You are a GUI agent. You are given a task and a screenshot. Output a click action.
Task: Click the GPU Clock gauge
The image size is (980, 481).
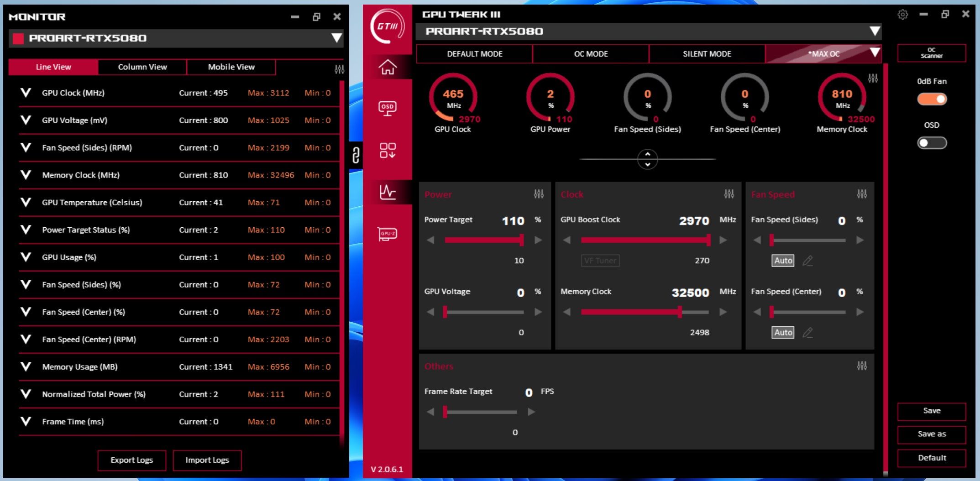[453, 98]
